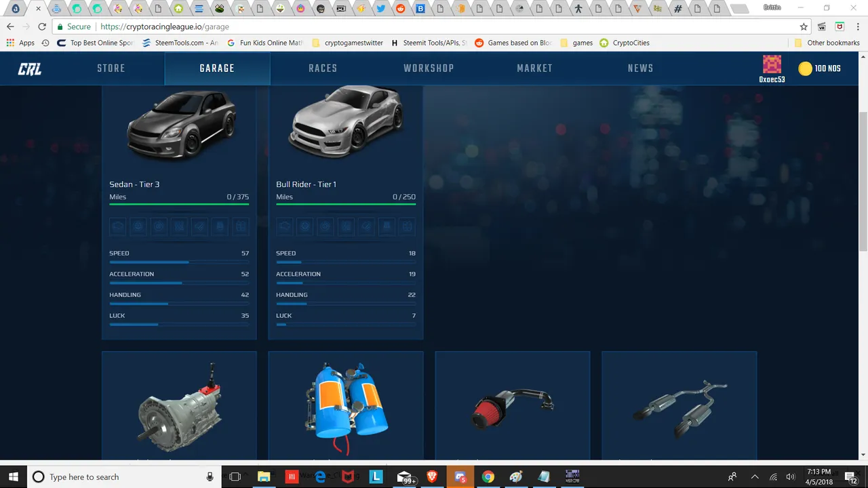The image size is (868, 488).
Task: Open last part slot on Bull Rider card
Action: [407, 226]
